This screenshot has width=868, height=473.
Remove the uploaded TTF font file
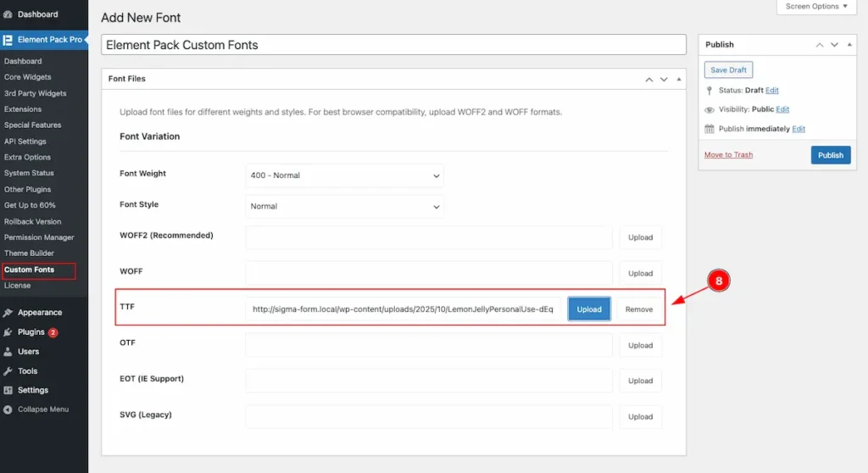point(639,309)
